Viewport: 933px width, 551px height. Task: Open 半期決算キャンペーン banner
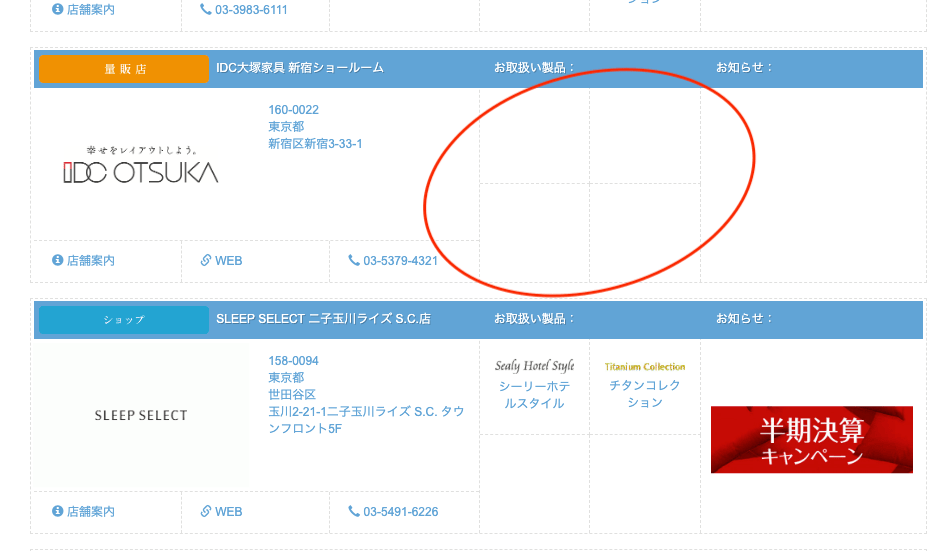pos(812,440)
